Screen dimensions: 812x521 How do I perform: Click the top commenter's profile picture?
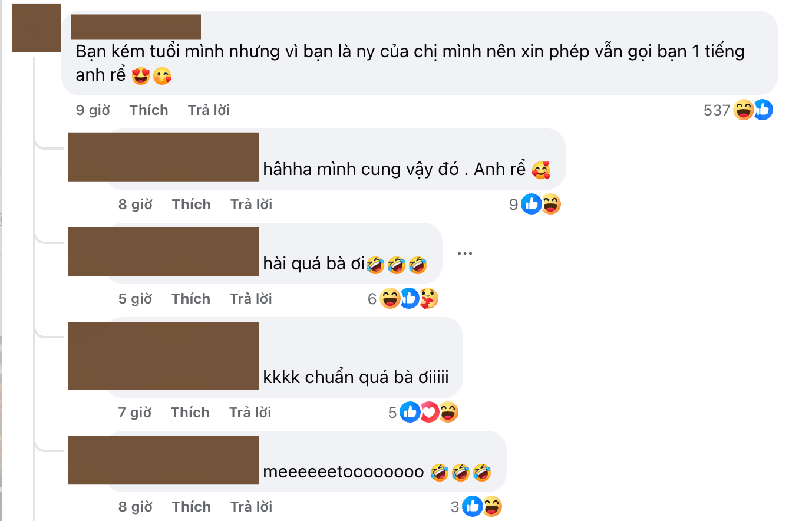pyautogui.click(x=37, y=28)
